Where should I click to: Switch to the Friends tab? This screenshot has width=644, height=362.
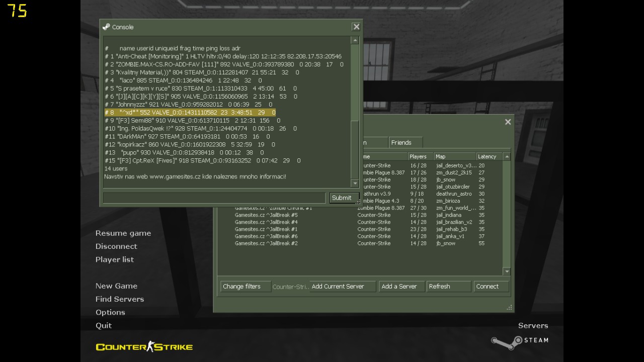(x=406, y=142)
